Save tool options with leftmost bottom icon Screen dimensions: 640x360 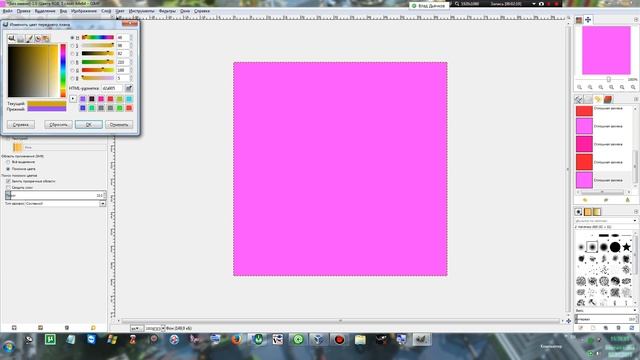(14, 328)
